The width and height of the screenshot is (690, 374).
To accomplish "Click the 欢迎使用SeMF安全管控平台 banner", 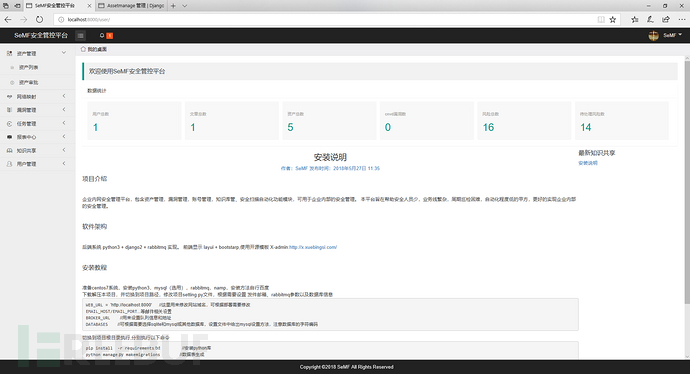I will coord(380,71).
